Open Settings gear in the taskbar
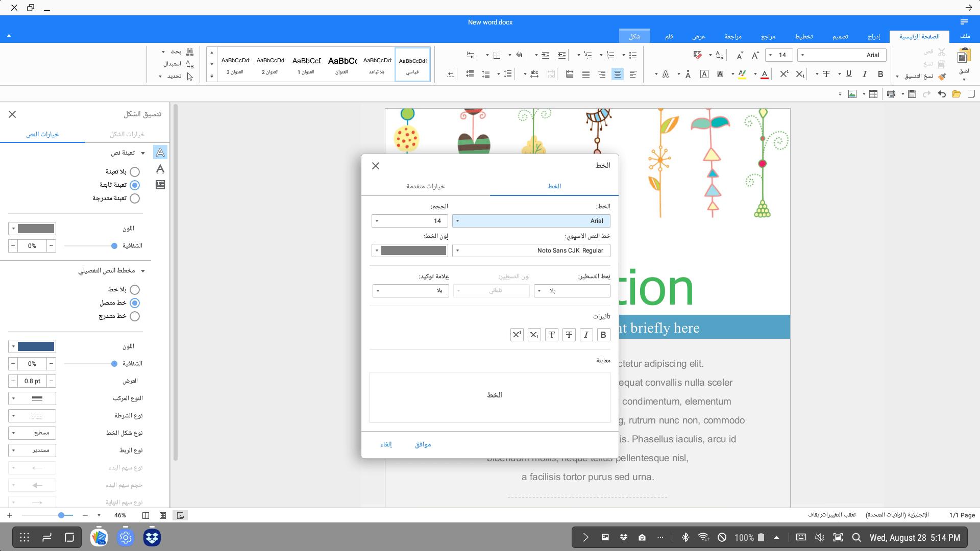This screenshot has width=980, height=551. pyautogui.click(x=126, y=537)
